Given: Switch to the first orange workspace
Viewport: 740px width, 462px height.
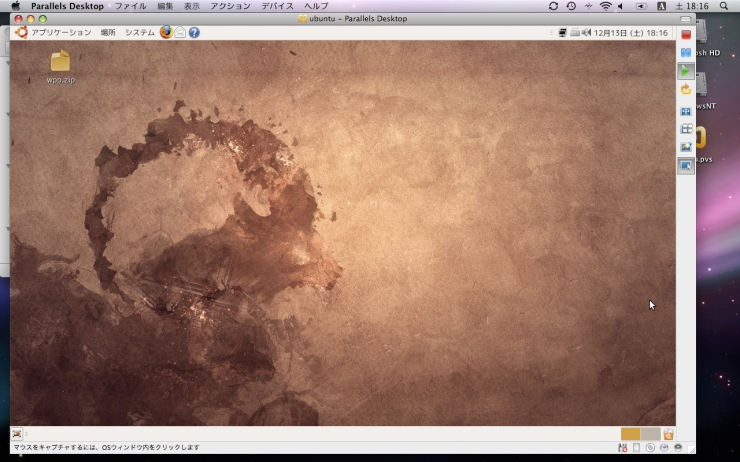Looking at the screenshot, I should pyautogui.click(x=631, y=434).
